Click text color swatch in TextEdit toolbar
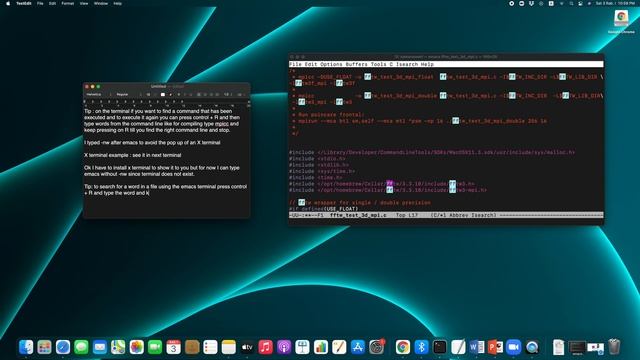 [163, 94]
